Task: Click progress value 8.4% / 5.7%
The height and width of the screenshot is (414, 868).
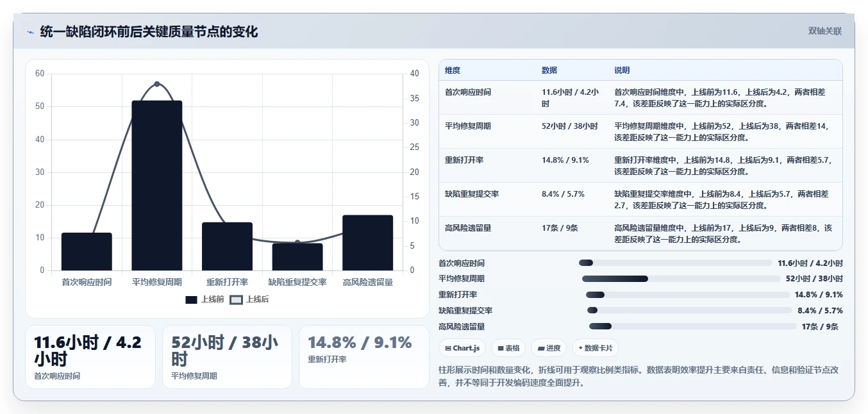Action: tap(821, 311)
